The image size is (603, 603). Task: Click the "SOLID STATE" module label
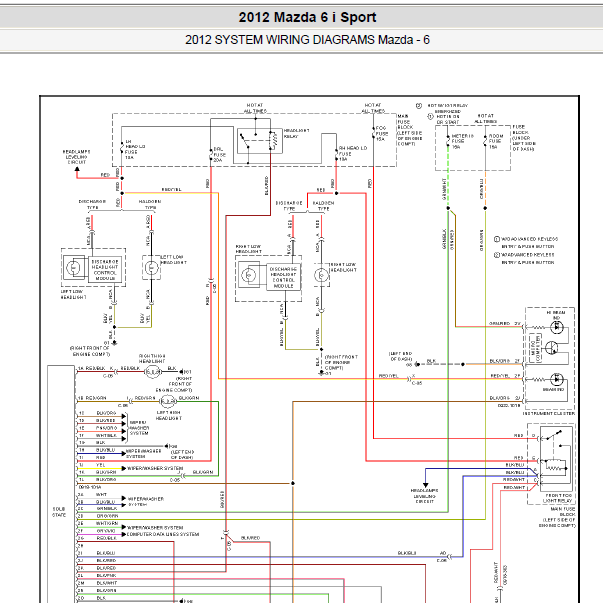59,512
